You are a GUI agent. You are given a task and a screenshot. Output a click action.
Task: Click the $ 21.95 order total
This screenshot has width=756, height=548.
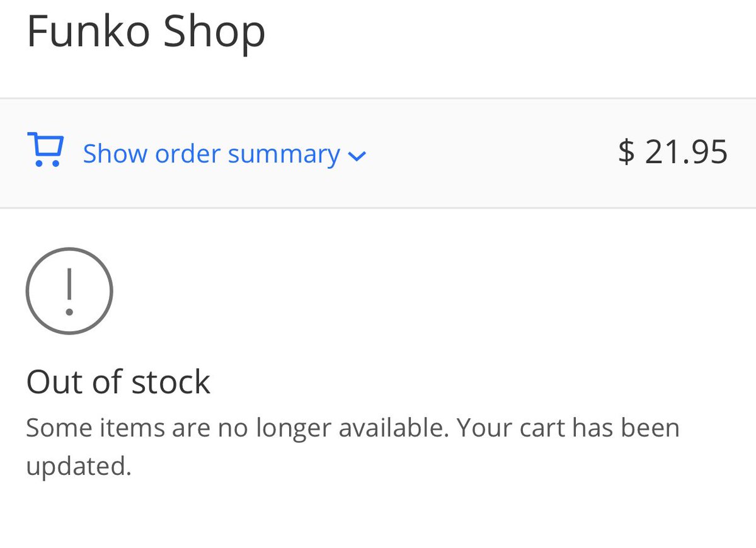click(x=673, y=152)
